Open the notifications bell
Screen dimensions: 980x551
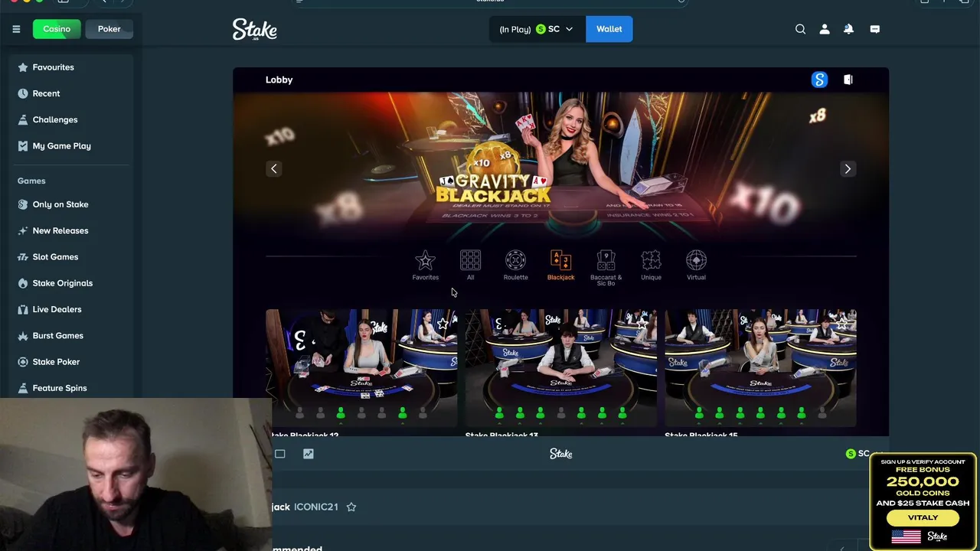pos(848,29)
